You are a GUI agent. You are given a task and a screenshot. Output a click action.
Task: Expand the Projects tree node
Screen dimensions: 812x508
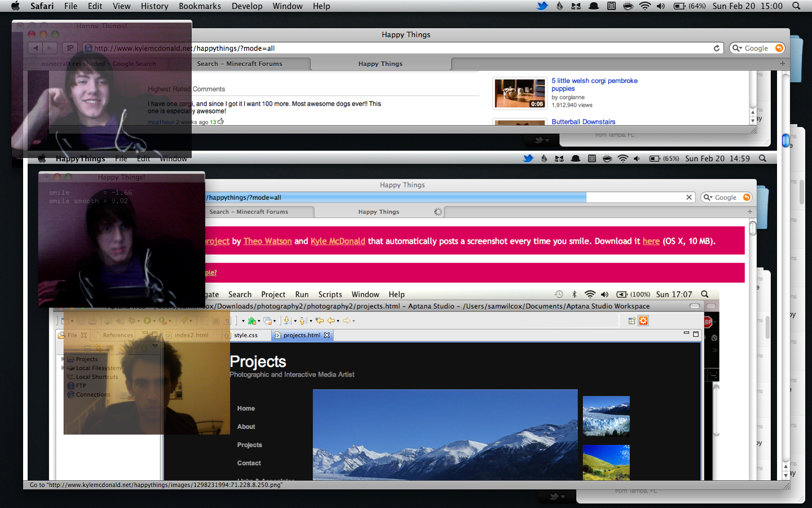point(63,359)
